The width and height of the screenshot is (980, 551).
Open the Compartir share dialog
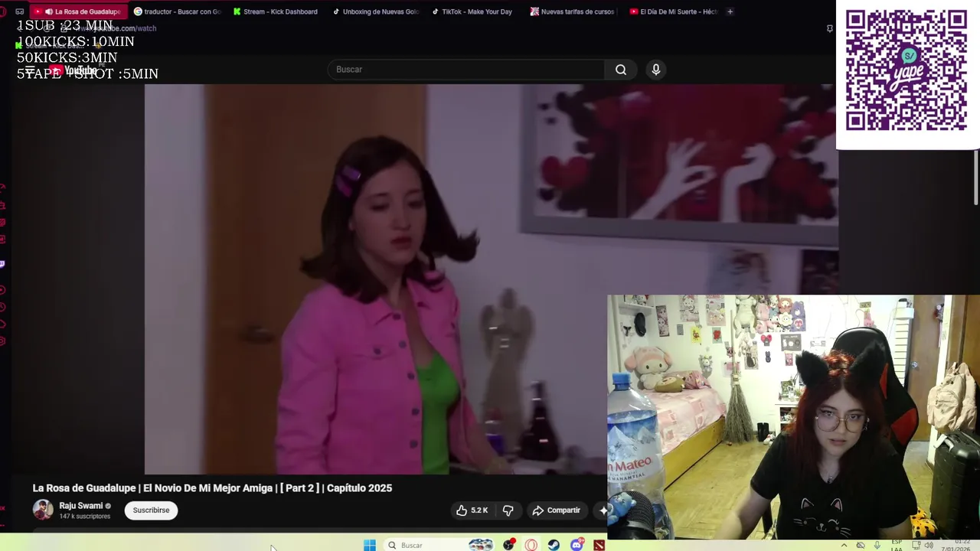(557, 510)
